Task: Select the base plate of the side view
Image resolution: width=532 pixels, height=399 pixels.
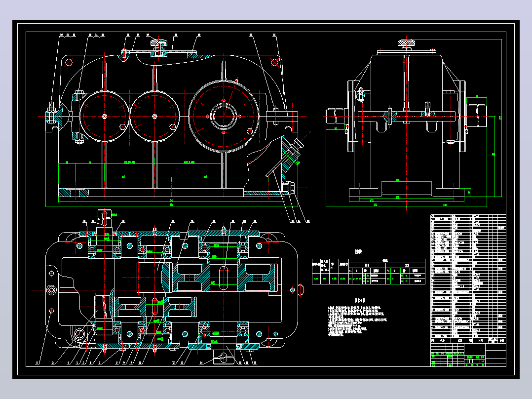Action: (407, 193)
